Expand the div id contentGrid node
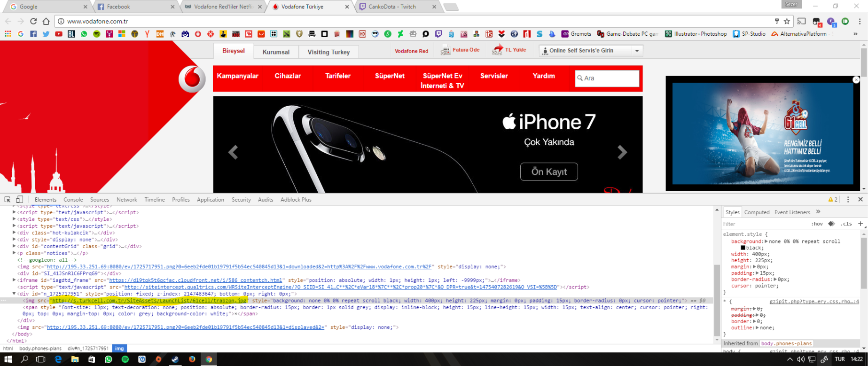 [x=14, y=246]
